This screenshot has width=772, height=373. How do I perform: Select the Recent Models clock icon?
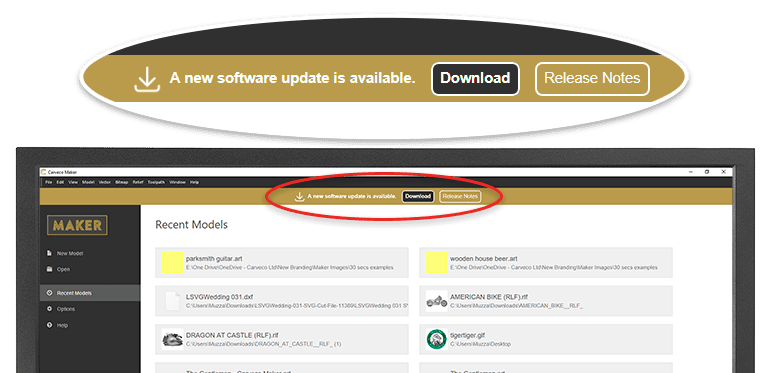coord(49,293)
